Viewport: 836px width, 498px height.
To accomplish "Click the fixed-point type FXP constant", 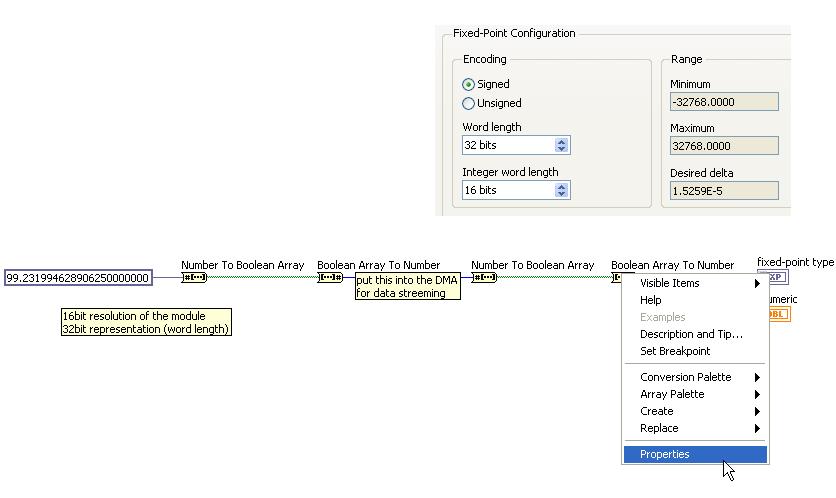I will 772,277.
